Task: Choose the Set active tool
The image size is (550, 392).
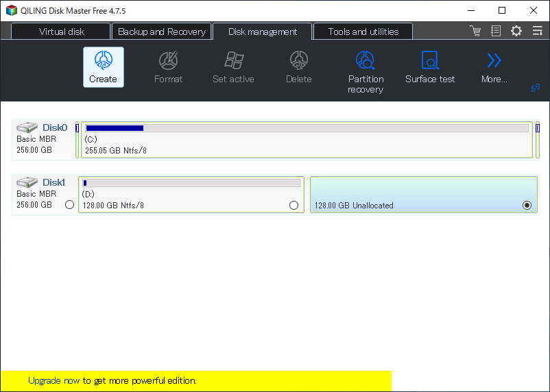Action: pos(233,67)
